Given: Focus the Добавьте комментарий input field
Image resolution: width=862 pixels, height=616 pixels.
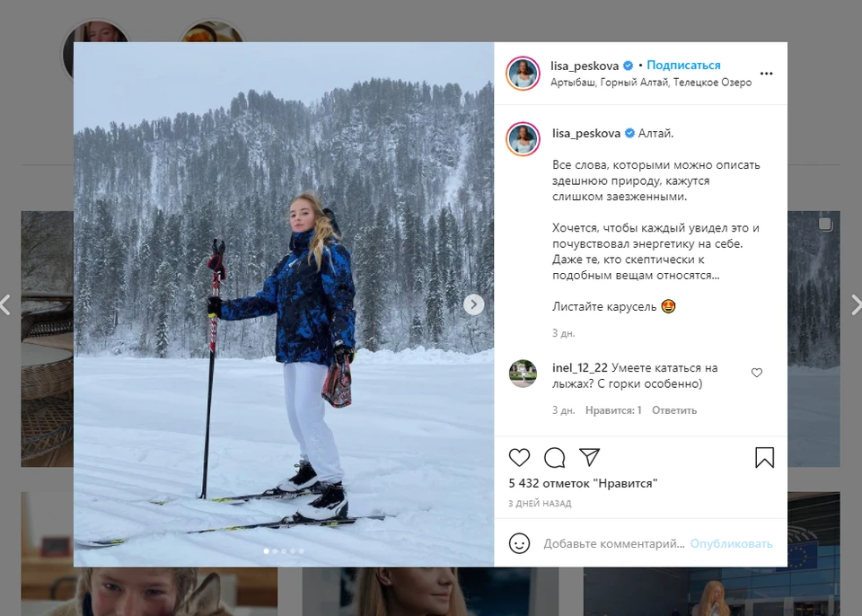Looking at the screenshot, I should coord(614,543).
